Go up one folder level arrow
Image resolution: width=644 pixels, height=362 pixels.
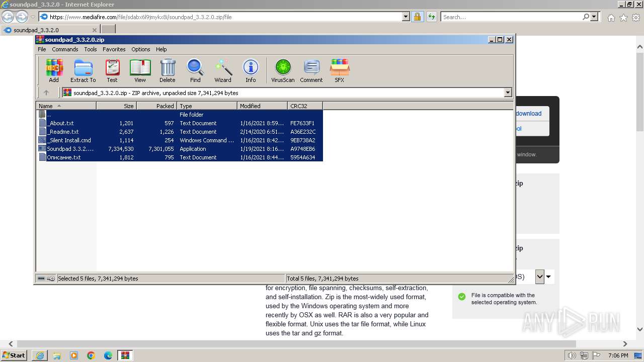click(x=46, y=93)
